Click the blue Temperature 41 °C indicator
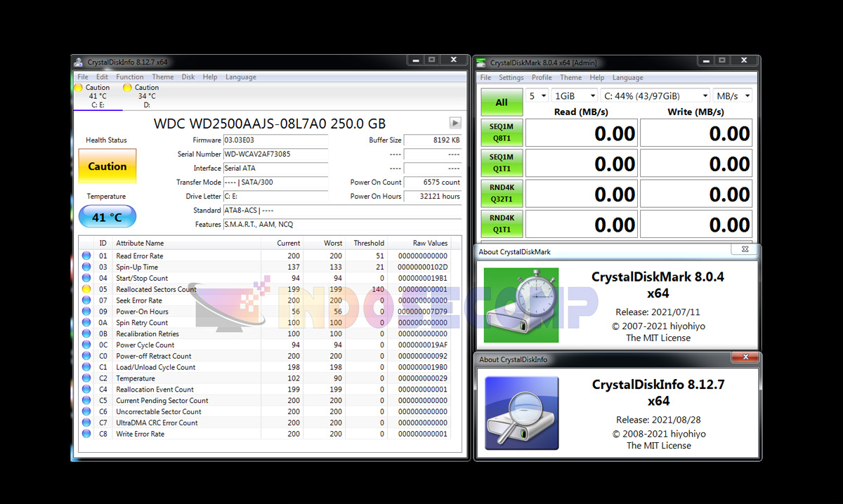The image size is (843, 504). pos(107,216)
